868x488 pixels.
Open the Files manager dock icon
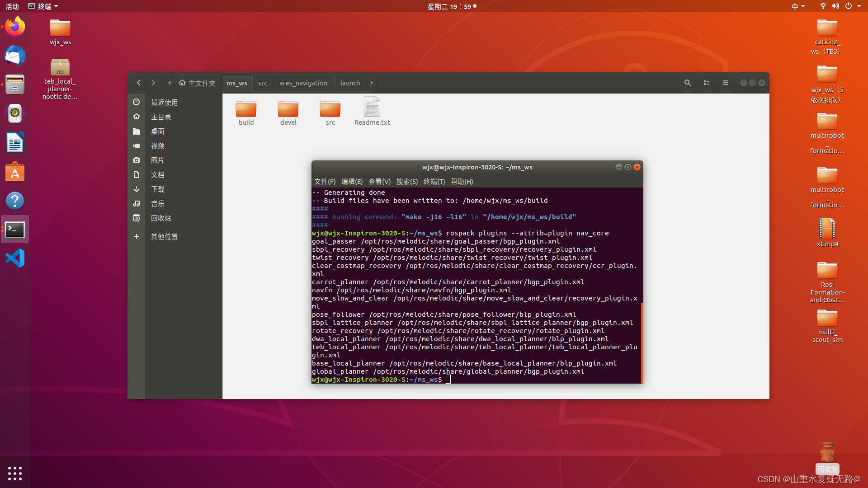15,84
